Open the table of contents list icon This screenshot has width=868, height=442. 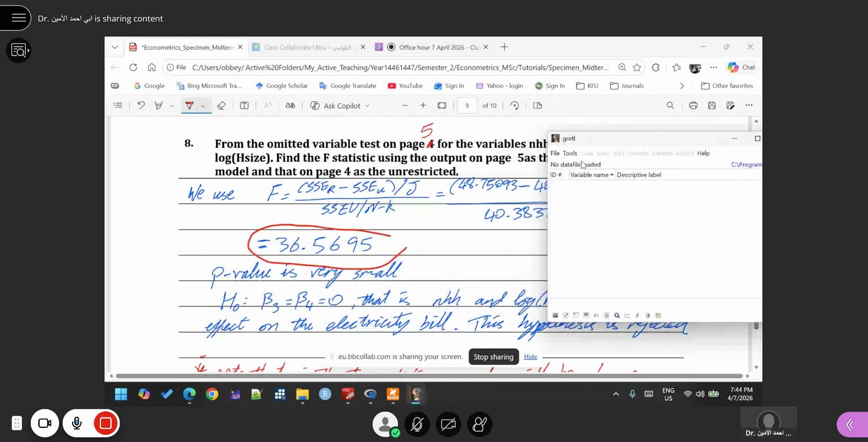(118, 105)
